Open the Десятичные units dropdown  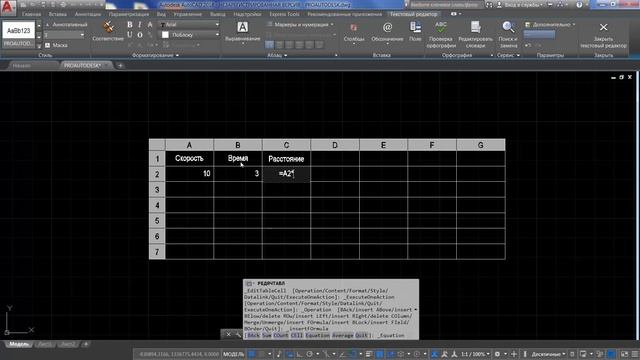[x=549, y=354]
